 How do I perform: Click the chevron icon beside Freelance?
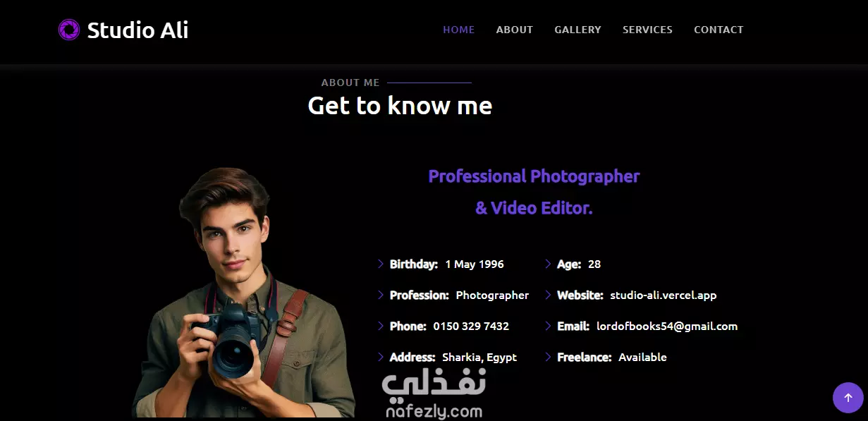pyautogui.click(x=548, y=357)
